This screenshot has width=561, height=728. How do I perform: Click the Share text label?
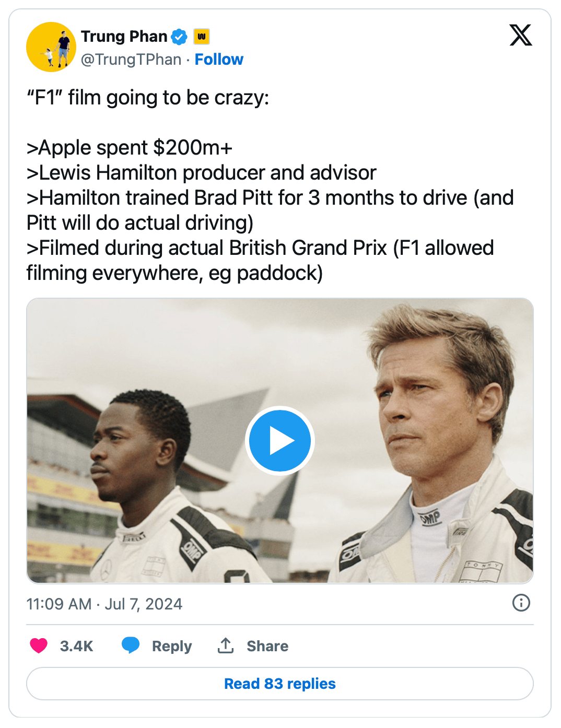click(x=267, y=646)
